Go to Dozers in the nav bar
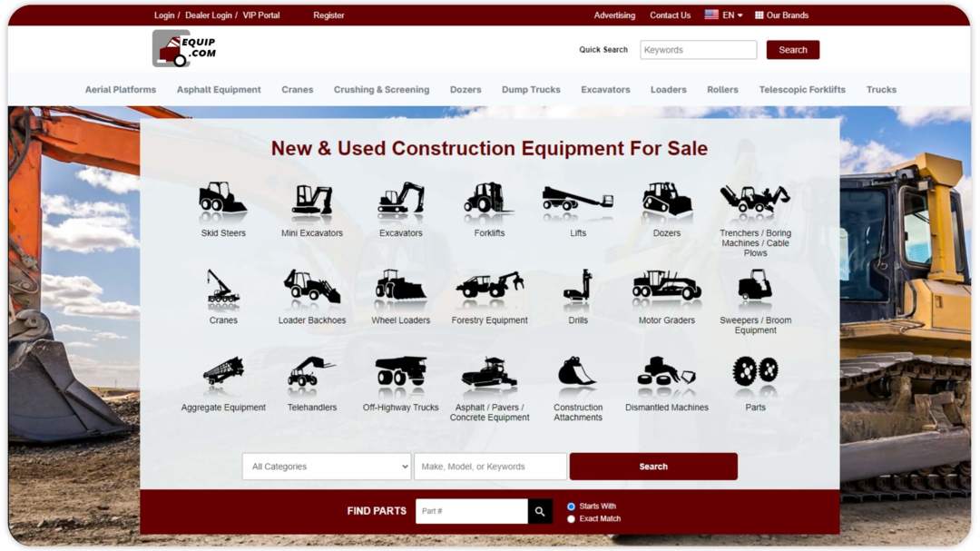 [465, 90]
